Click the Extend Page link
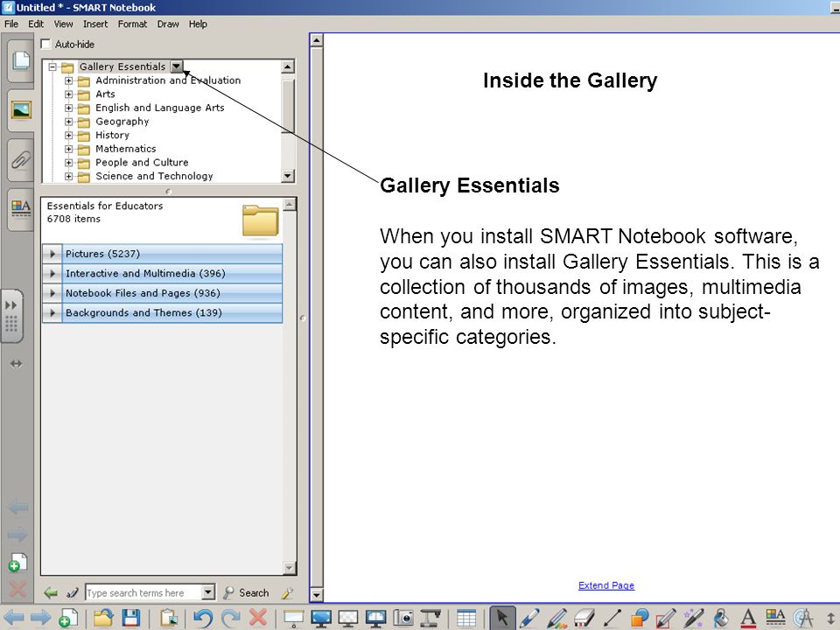The height and width of the screenshot is (630, 840). coord(606,585)
